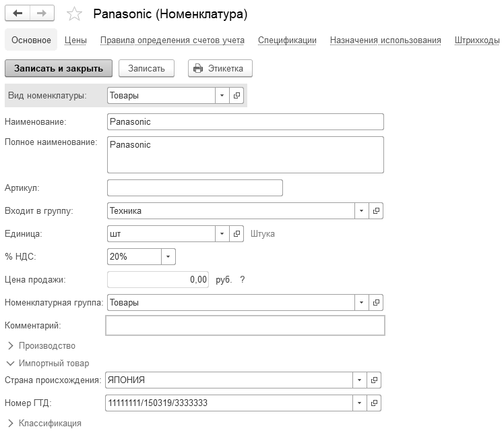Viewport: 504px width, 433px height.
Task: Go back using the left arrow
Action: [18, 13]
